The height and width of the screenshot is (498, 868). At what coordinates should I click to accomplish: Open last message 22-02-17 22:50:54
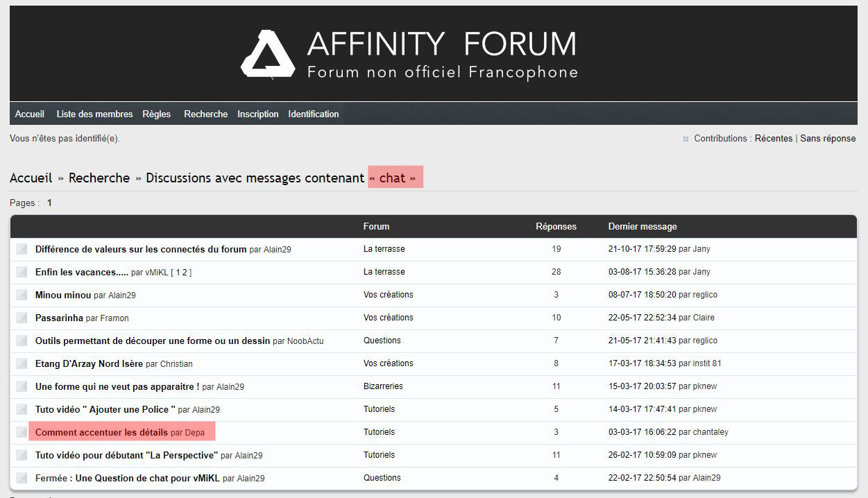pos(643,478)
